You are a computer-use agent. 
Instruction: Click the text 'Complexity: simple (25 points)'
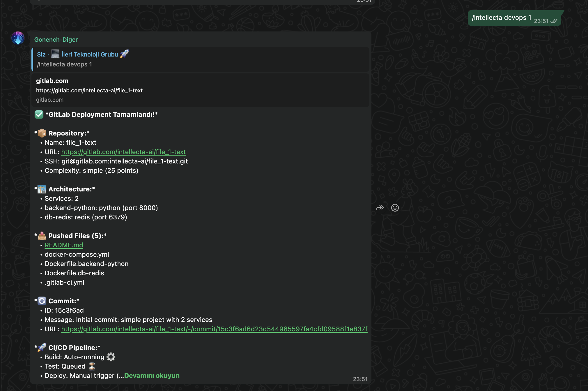tap(91, 170)
